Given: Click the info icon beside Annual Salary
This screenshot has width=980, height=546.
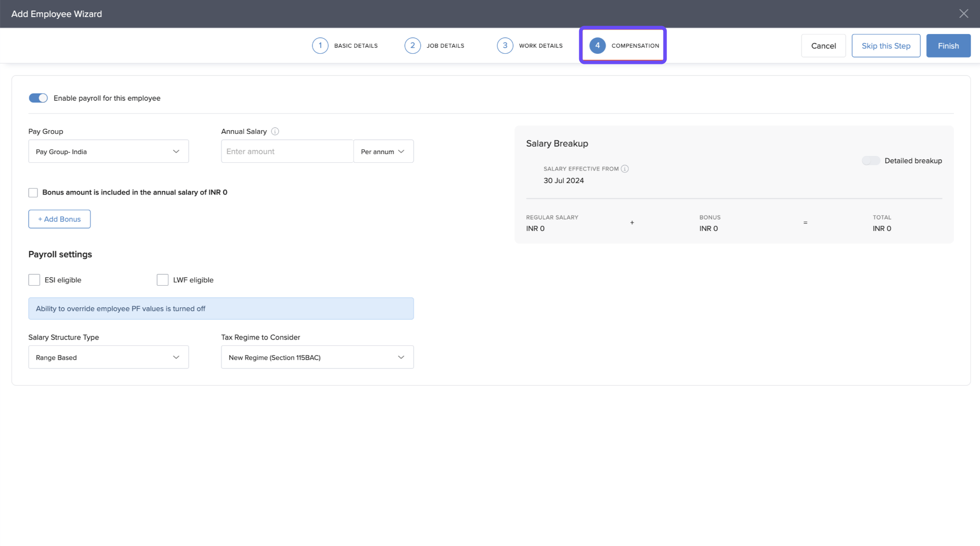Looking at the screenshot, I should tap(275, 132).
